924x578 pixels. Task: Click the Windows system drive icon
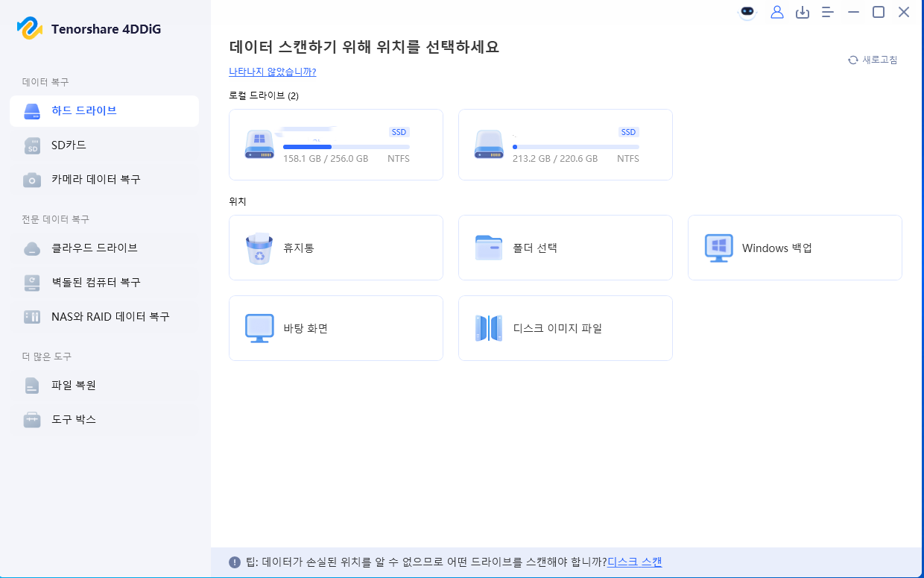point(259,144)
